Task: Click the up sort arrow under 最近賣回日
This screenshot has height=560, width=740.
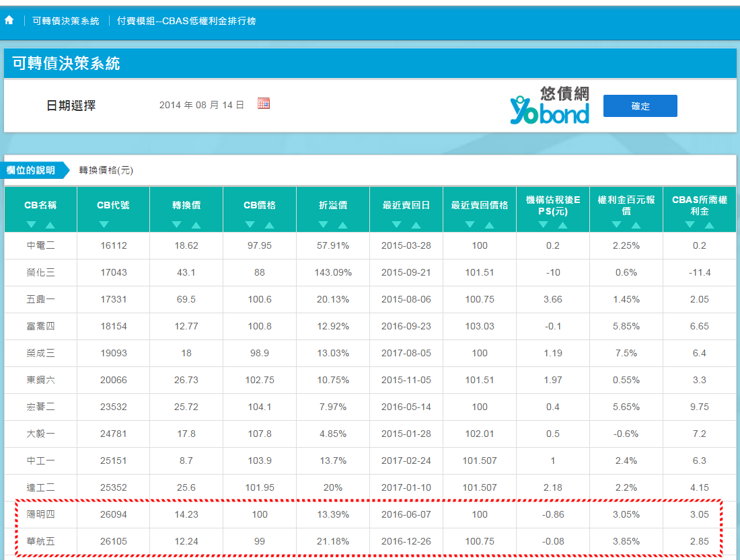Action: (x=416, y=225)
